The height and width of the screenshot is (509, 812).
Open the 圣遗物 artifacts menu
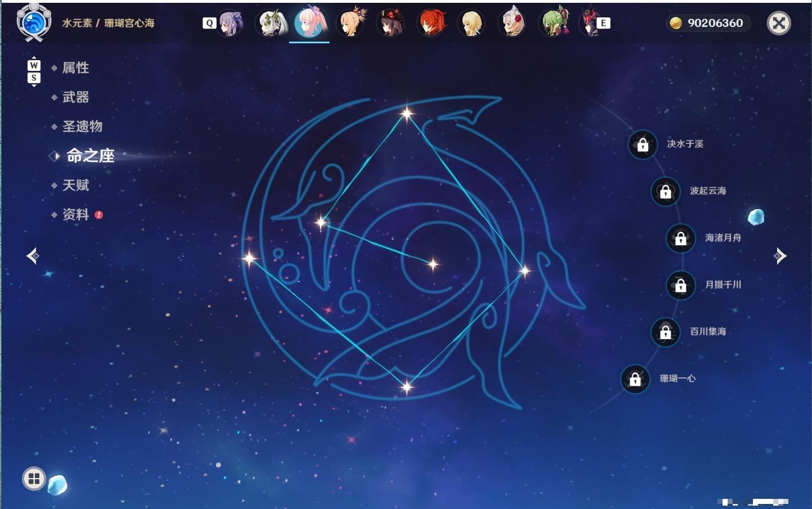(82, 127)
